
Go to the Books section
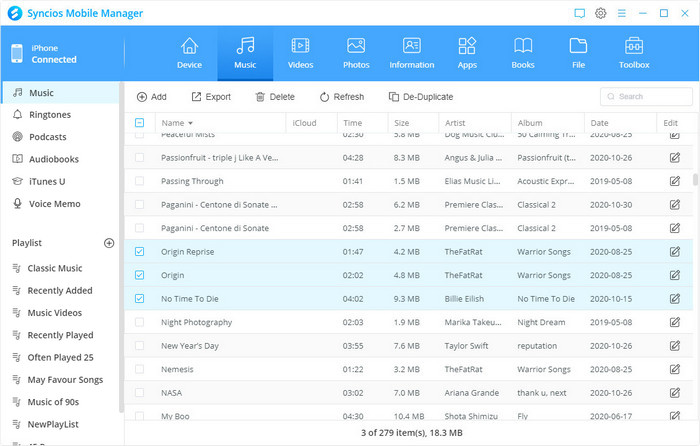(x=522, y=53)
